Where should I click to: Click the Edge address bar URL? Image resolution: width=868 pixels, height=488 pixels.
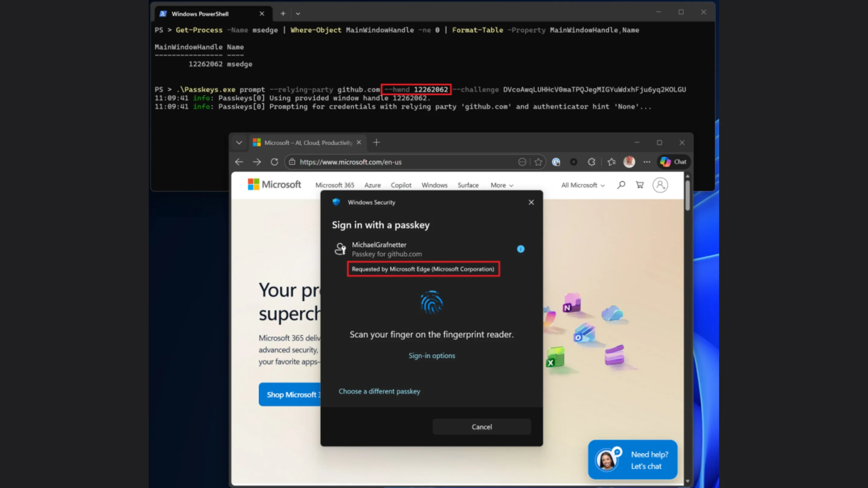[x=351, y=162]
